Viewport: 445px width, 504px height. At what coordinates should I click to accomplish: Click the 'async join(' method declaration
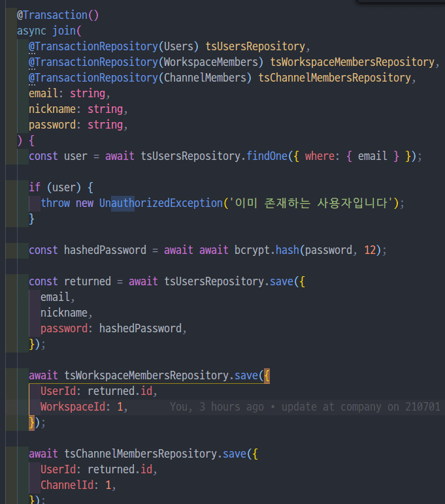click(49, 31)
